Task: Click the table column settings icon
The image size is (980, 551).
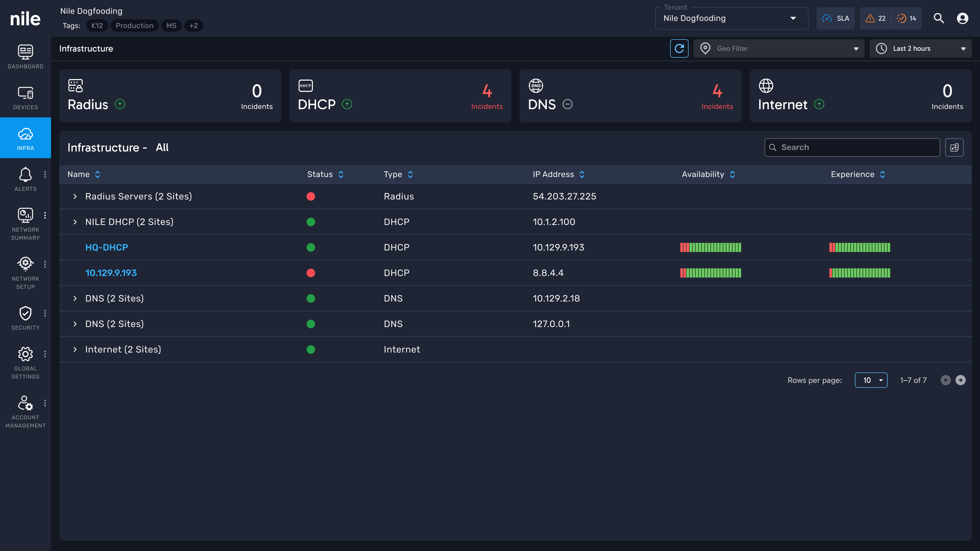Action: coord(954,147)
